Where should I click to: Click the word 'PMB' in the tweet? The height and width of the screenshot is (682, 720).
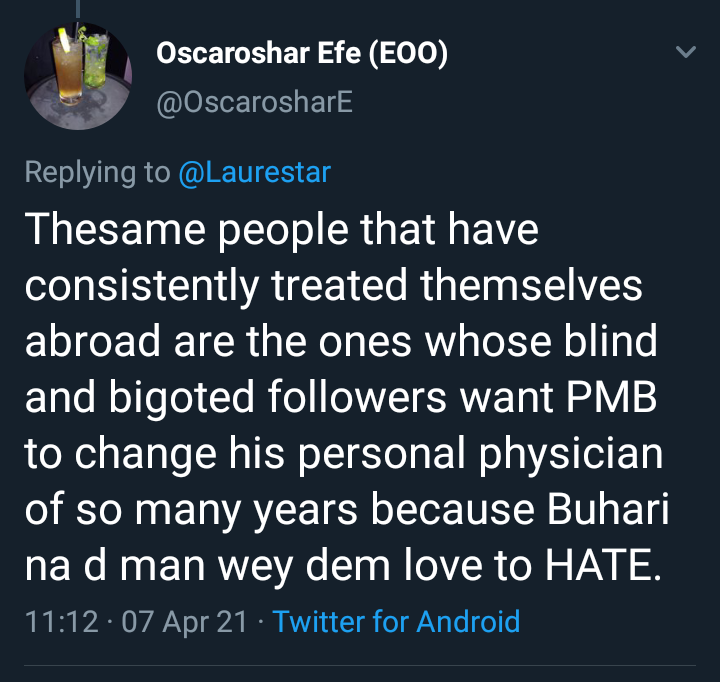[611, 397]
